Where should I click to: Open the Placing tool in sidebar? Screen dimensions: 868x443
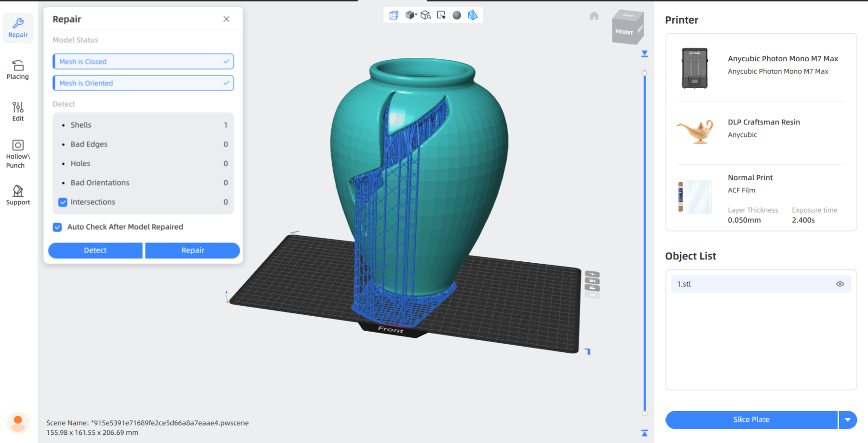(18, 70)
